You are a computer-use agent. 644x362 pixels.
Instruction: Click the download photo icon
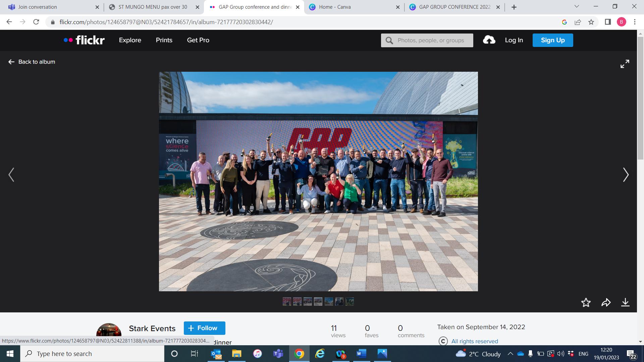(625, 303)
